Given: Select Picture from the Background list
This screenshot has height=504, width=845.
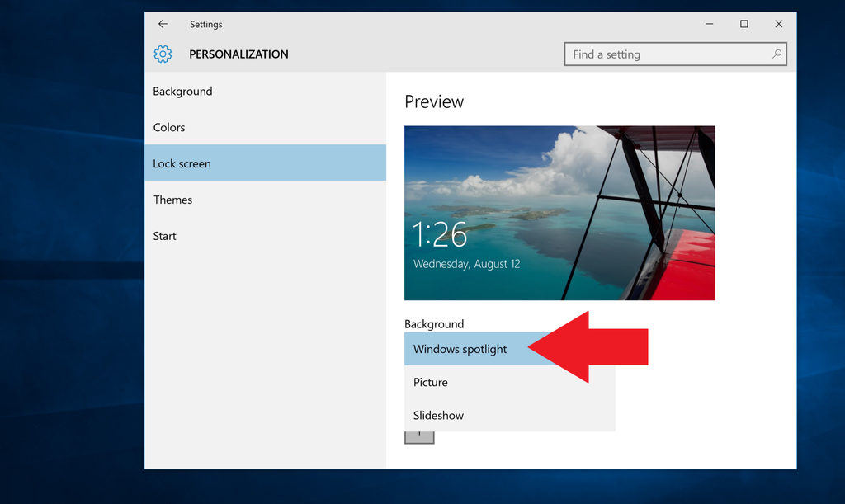Looking at the screenshot, I should 431,382.
